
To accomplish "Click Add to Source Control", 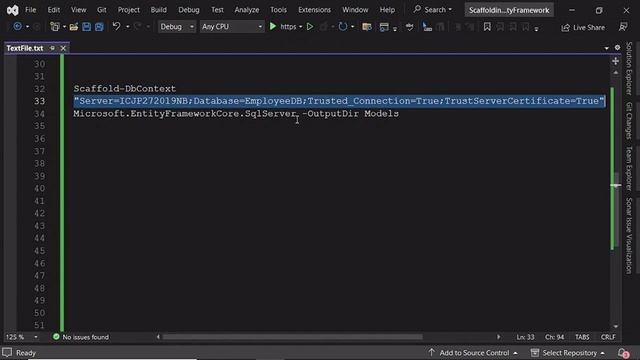I will [x=473, y=353].
